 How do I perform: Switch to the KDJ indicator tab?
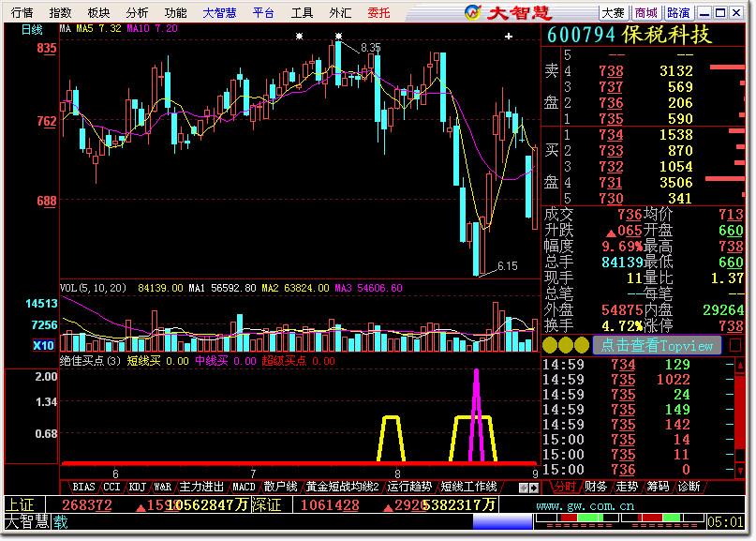137,487
